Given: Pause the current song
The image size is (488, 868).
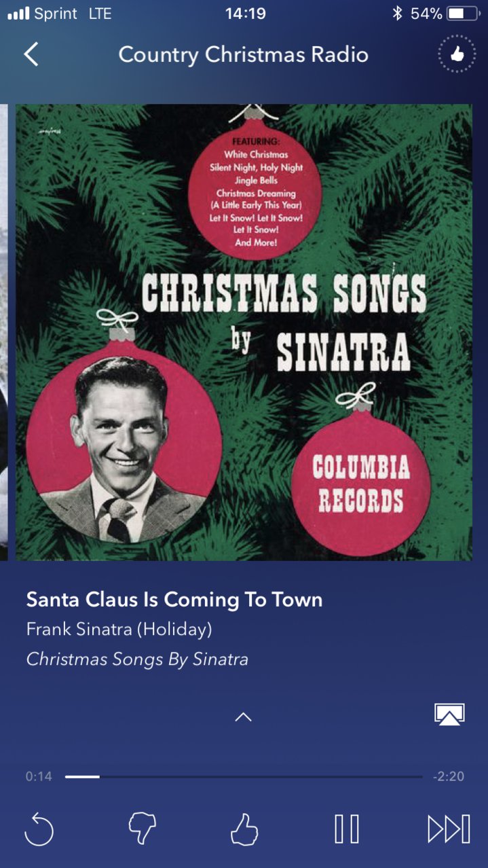Looking at the screenshot, I should [346, 829].
